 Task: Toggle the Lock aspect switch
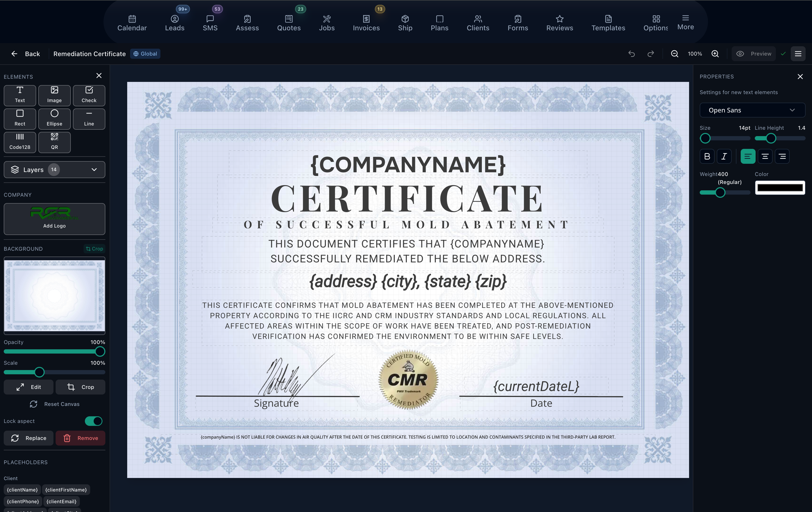tap(93, 421)
